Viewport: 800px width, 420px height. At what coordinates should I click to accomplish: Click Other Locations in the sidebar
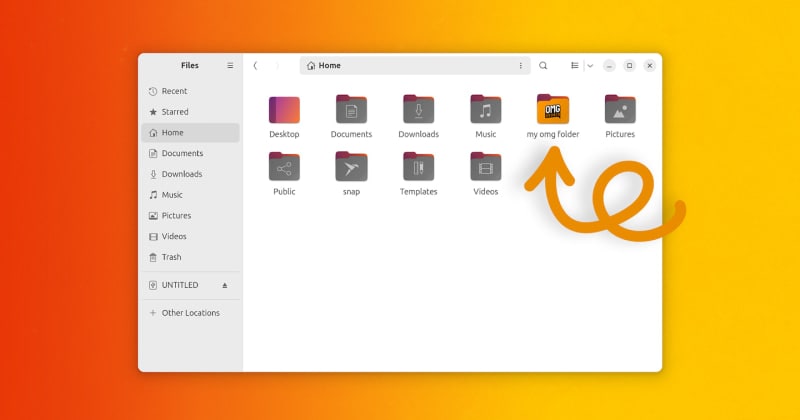[190, 313]
